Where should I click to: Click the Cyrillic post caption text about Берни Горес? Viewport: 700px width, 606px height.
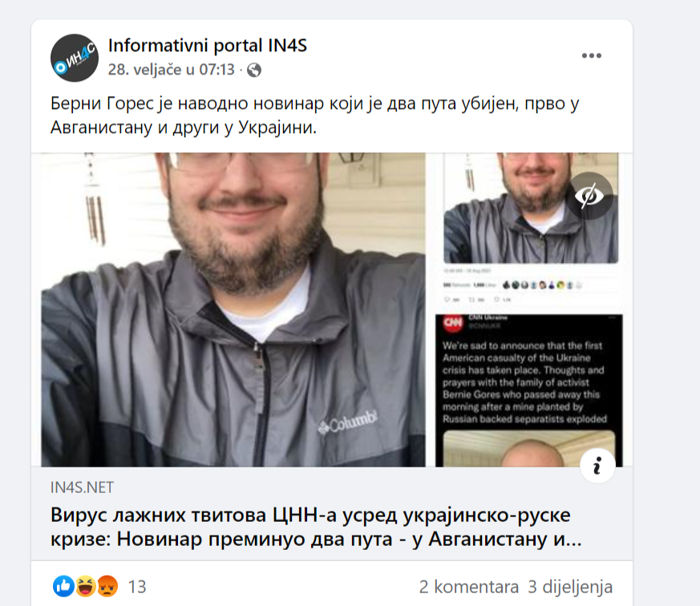pos(315,115)
